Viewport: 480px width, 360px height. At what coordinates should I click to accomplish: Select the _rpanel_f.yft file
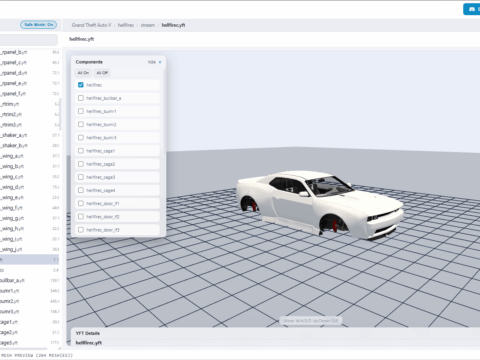click(x=29, y=93)
